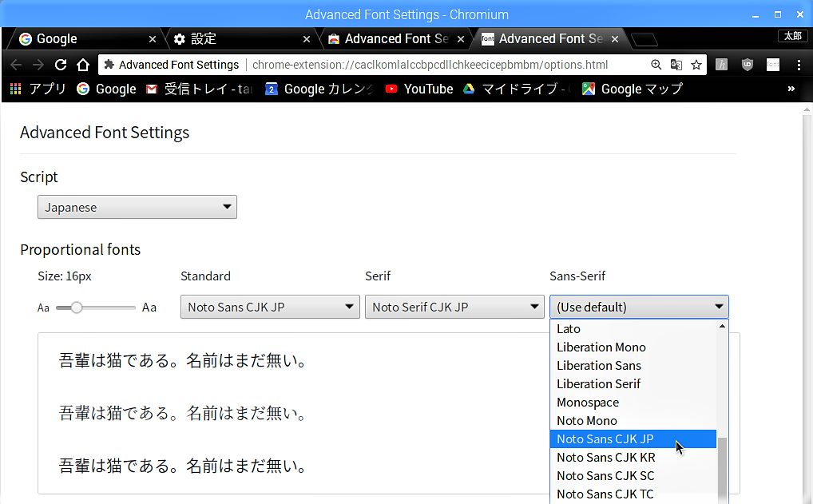Open the アプリ apps shortcut

[x=38, y=89]
